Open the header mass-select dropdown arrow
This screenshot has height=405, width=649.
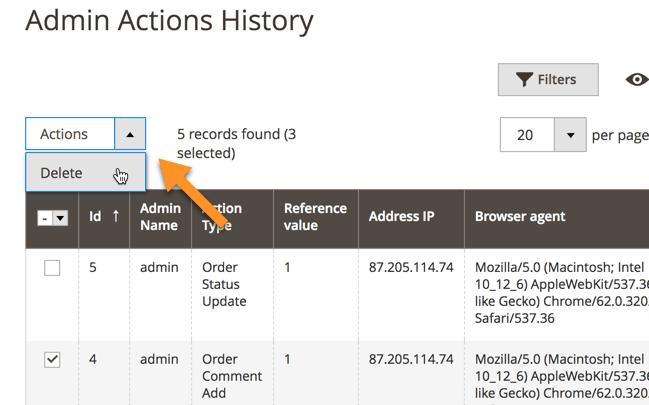(x=60, y=218)
